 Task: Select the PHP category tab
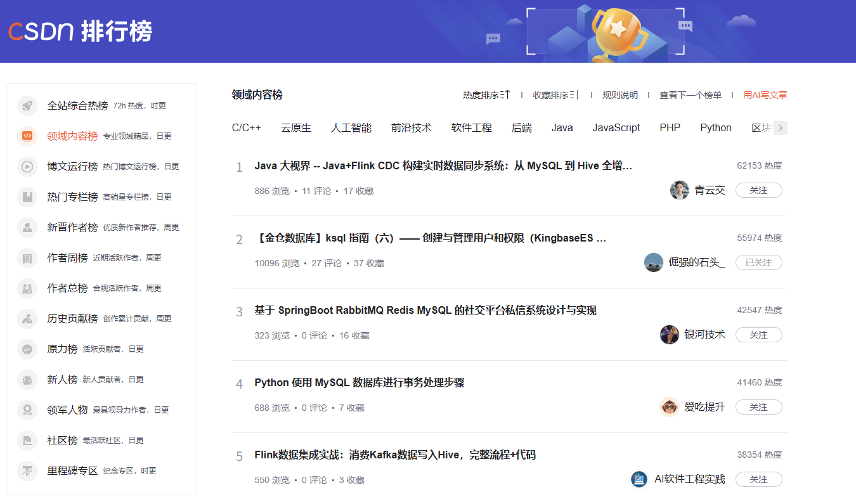point(670,128)
